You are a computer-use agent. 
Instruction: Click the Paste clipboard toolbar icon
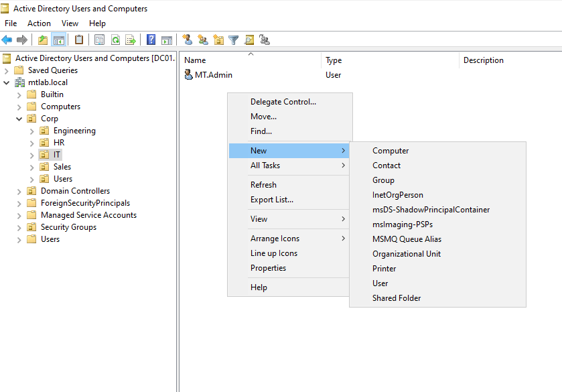[x=79, y=40]
